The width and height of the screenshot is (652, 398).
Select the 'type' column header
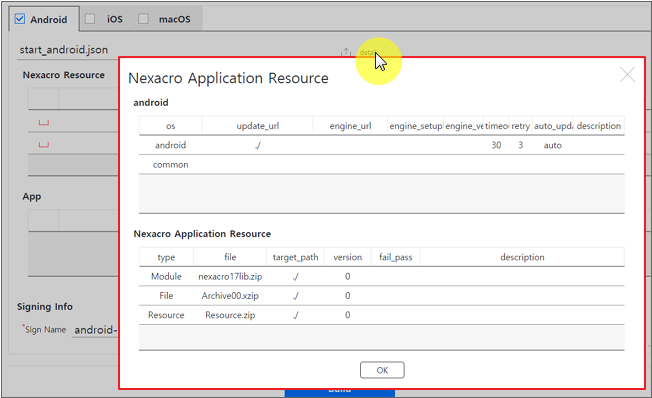tap(166, 257)
